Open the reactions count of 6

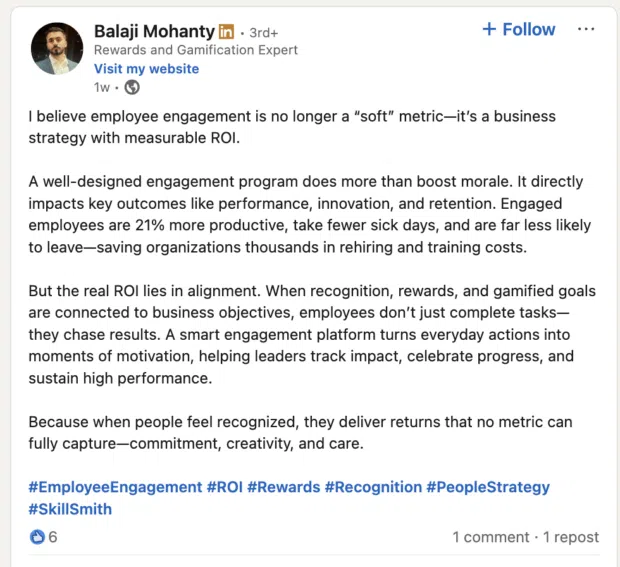(53, 537)
